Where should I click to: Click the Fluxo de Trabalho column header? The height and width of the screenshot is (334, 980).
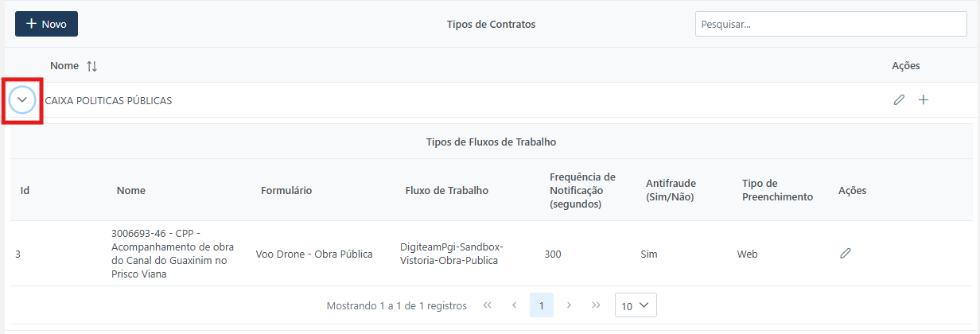click(x=447, y=191)
